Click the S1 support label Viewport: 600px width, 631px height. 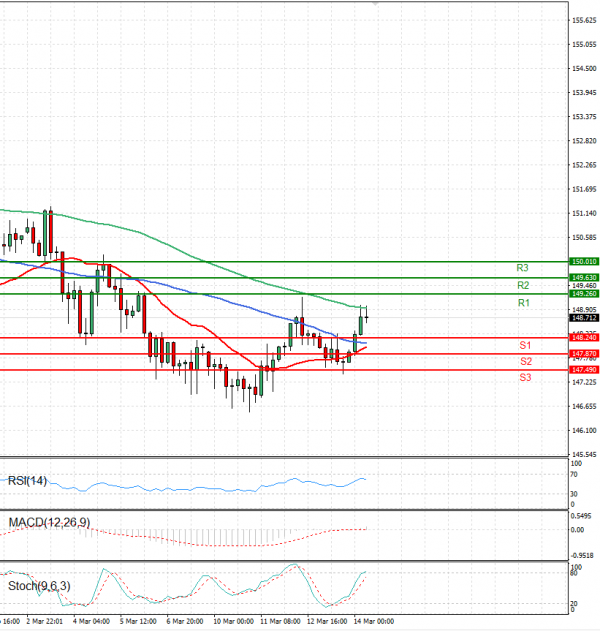tap(525, 345)
